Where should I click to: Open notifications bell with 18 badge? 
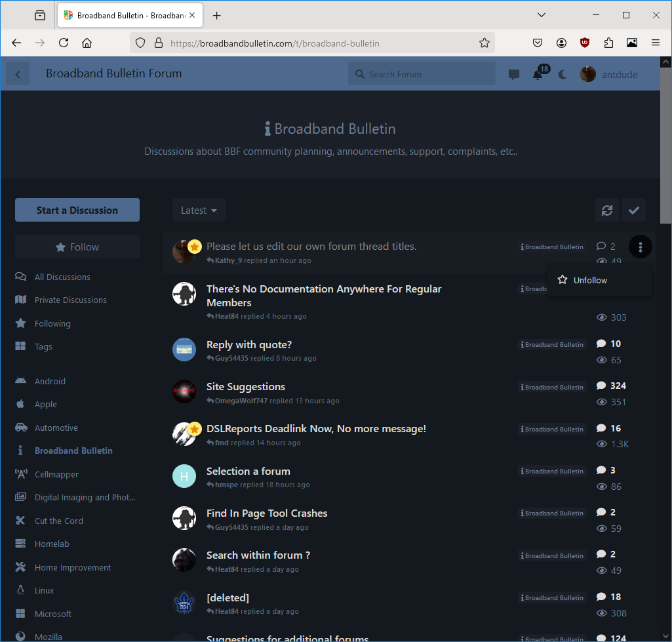coord(539,73)
